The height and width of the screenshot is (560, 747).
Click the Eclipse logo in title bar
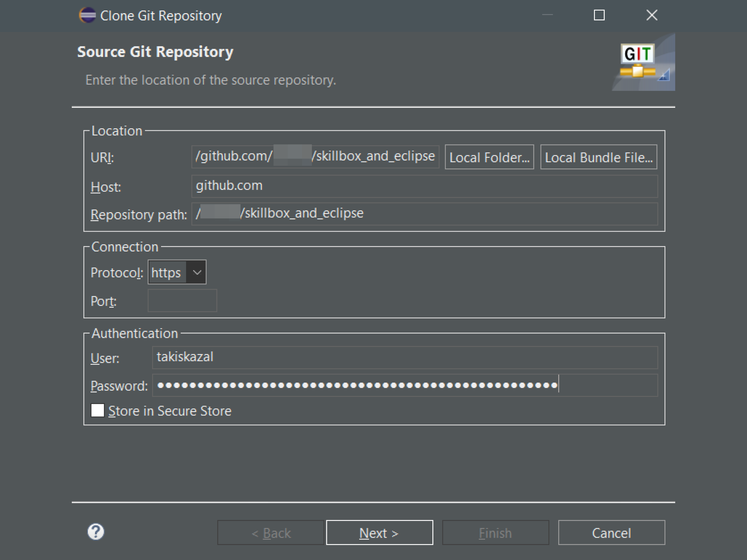pyautogui.click(x=88, y=16)
